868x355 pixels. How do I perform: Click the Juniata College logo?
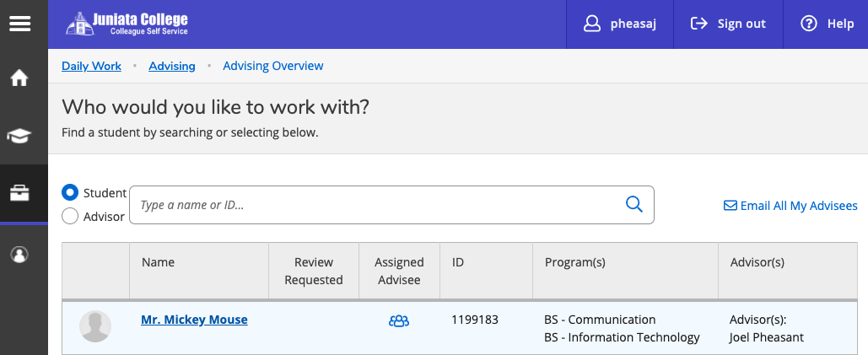(x=127, y=24)
